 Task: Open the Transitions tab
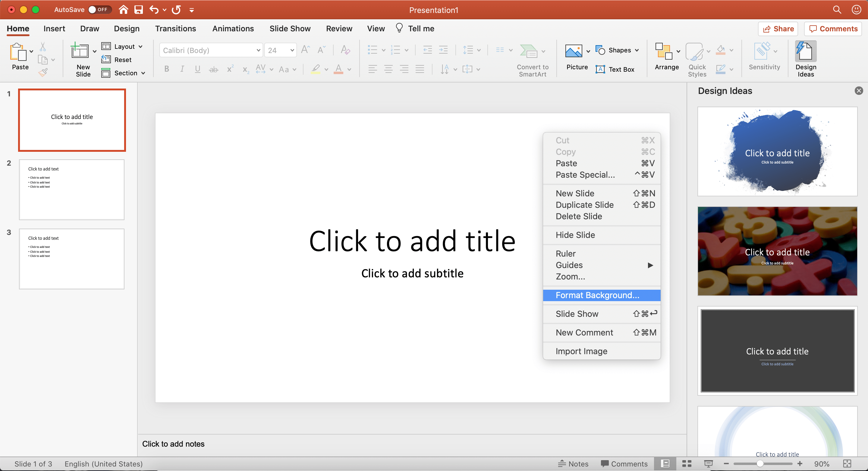175,29
